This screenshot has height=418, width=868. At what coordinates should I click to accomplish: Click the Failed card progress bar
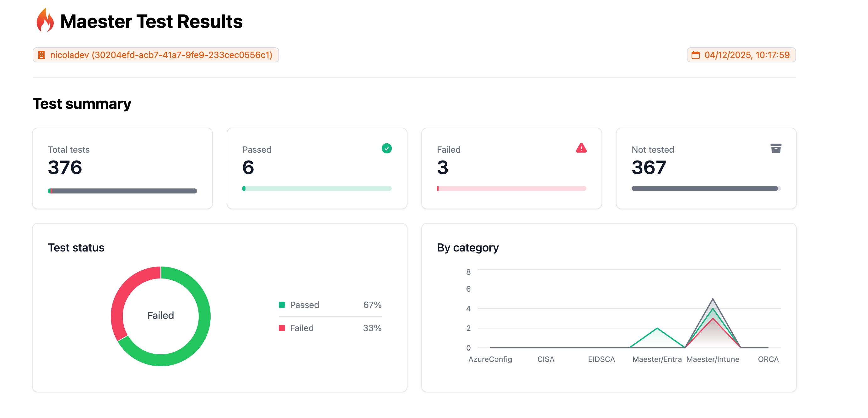511,188
